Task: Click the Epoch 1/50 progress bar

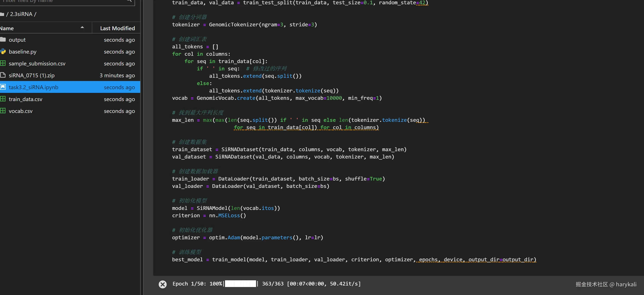Action: tap(240, 284)
